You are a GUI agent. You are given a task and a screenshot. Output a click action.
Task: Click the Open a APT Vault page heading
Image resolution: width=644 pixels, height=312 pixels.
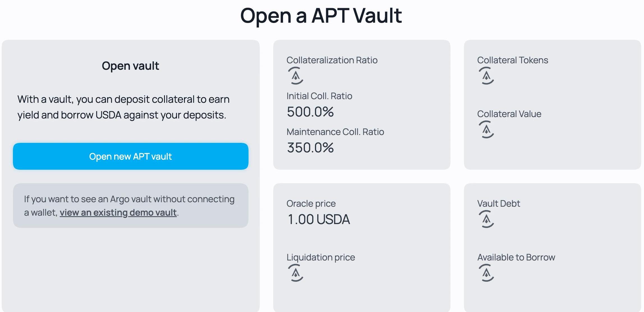321,16
